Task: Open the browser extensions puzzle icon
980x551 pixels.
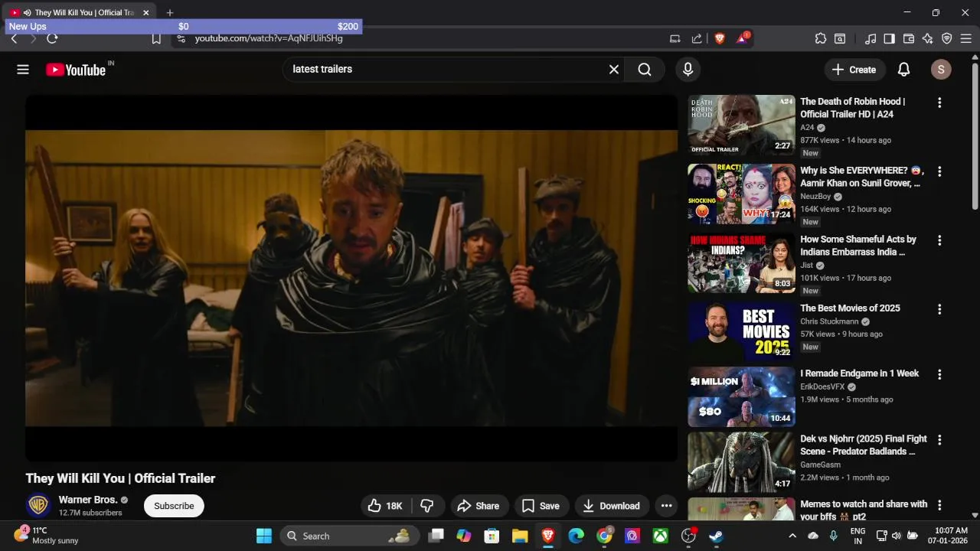Action: coord(821,38)
